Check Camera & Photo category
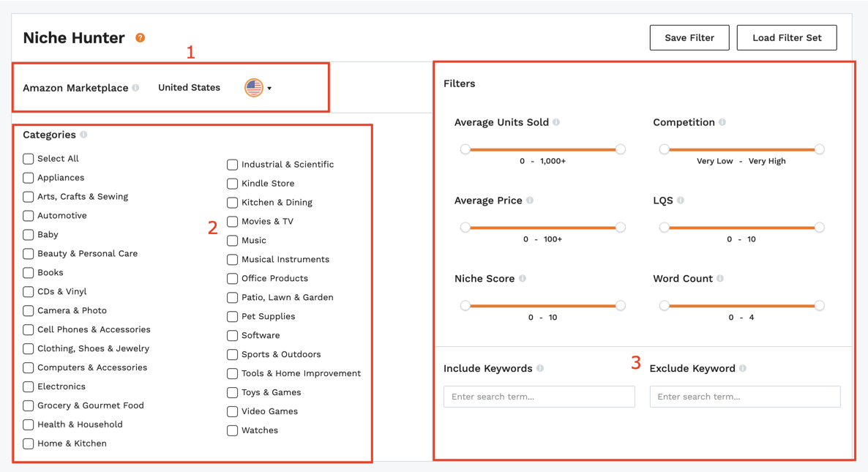This screenshot has height=472, width=868. [29, 310]
